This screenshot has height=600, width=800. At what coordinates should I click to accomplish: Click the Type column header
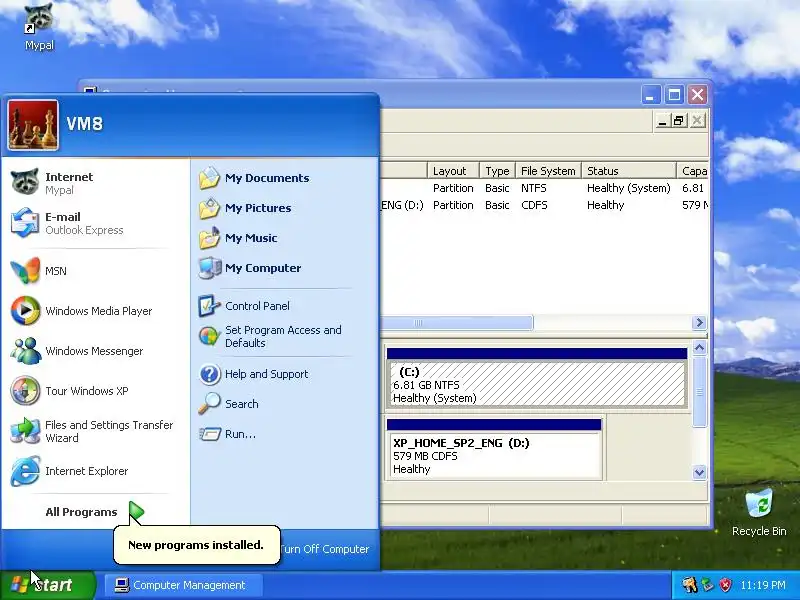(497, 171)
